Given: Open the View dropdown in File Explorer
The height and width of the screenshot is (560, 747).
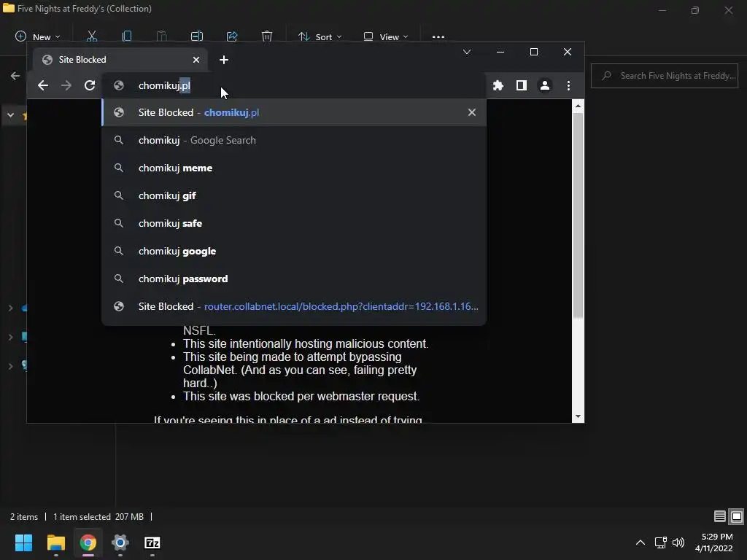Looking at the screenshot, I should [x=385, y=36].
